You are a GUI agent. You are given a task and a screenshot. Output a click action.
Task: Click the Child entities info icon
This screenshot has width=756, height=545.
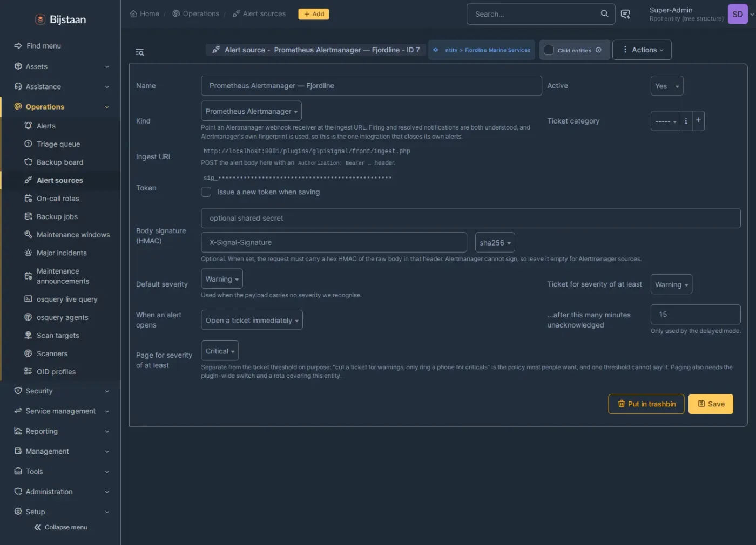(x=598, y=50)
